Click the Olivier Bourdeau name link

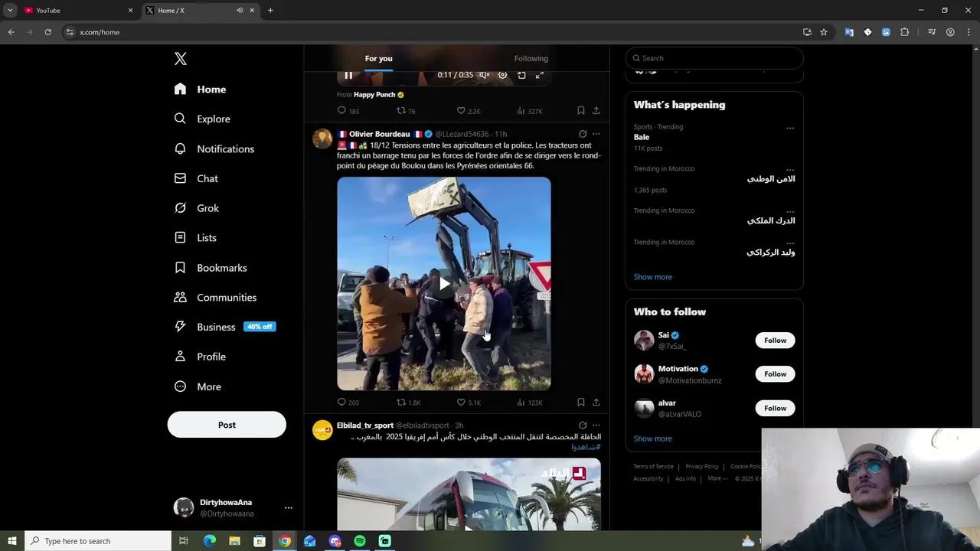click(380, 134)
